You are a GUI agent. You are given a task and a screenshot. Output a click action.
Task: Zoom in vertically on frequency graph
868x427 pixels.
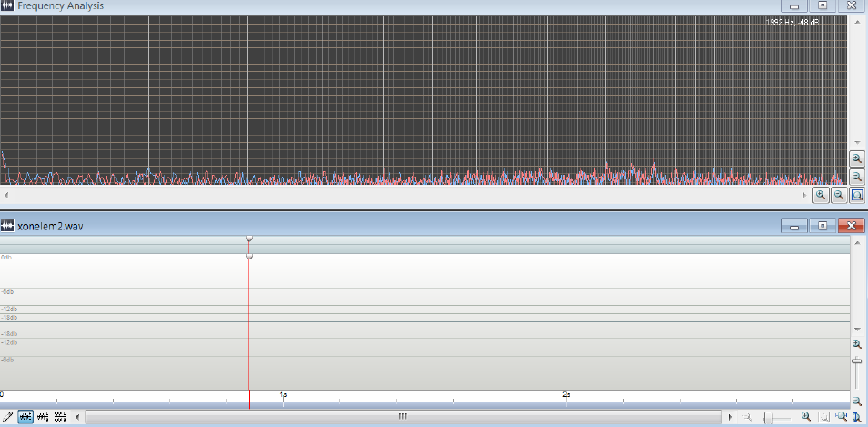pos(856,159)
